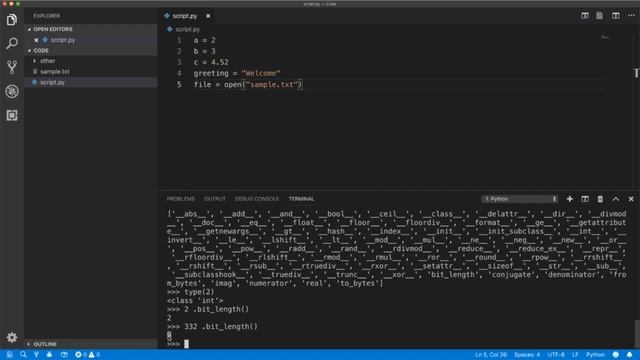Open the Explorer view in activity bar
Screen dimensions: 640x360
point(12,20)
